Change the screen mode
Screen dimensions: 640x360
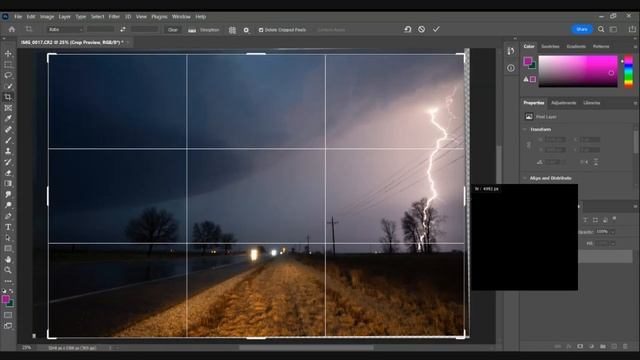[8, 326]
